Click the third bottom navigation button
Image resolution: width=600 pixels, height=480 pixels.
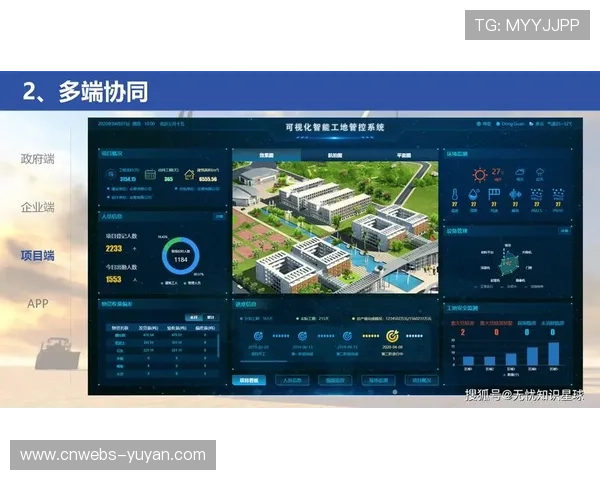335,380
